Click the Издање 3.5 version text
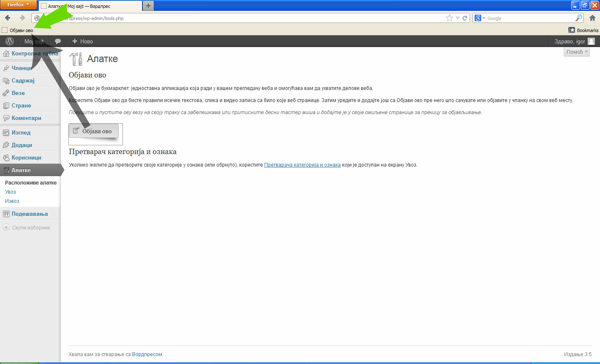This screenshot has height=364, width=600. pos(577,354)
